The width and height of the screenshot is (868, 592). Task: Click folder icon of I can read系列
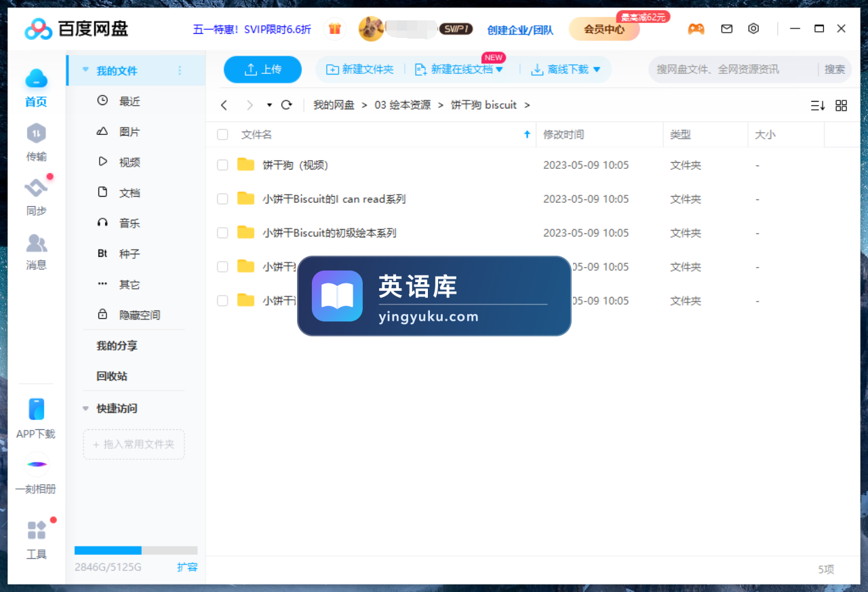pos(245,199)
